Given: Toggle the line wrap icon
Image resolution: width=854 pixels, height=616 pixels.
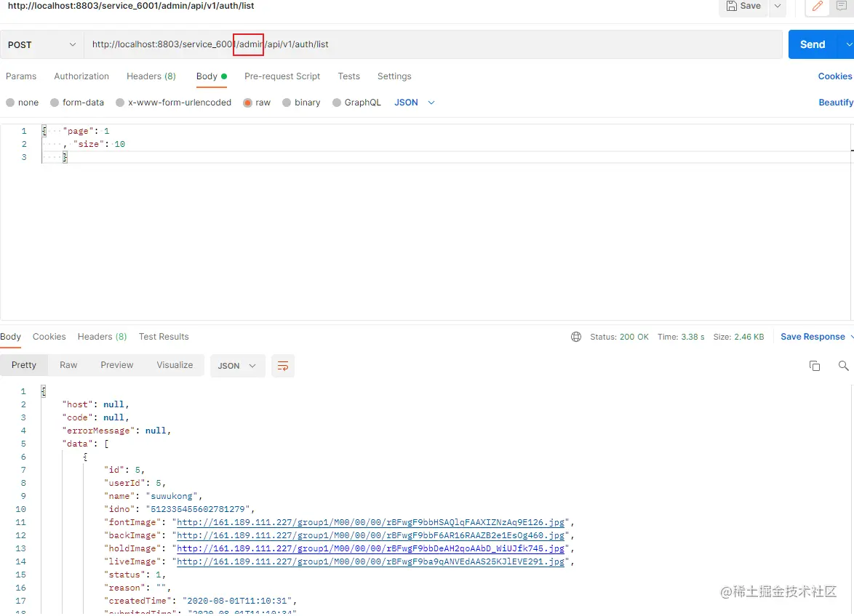Looking at the screenshot, I should click(x=283, y=366).
